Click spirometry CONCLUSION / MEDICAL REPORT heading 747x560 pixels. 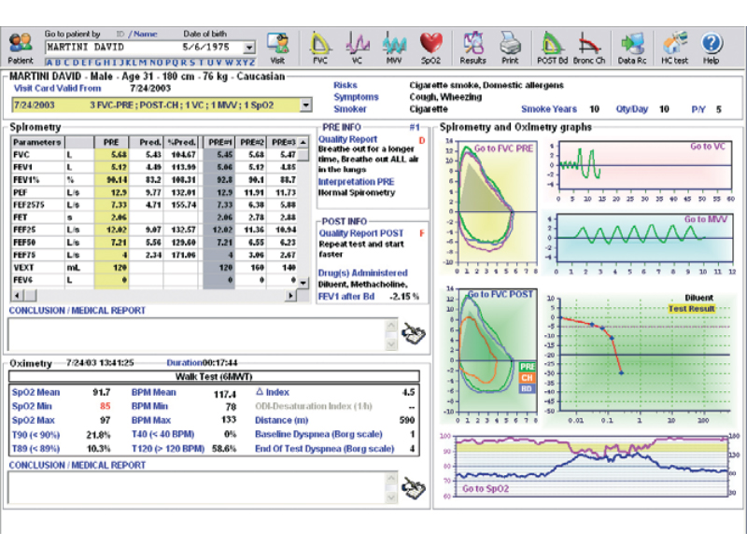pyautogui.click(x=78, y=311)
